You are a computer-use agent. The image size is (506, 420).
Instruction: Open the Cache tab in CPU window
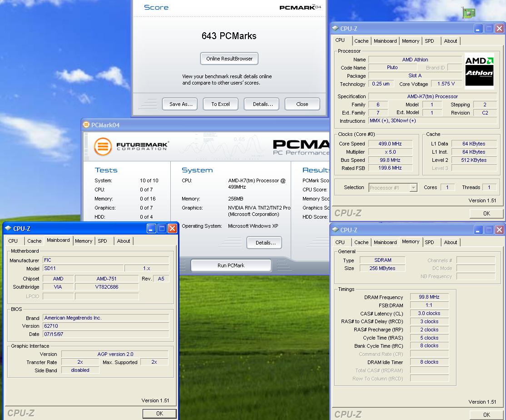[361, 41]
